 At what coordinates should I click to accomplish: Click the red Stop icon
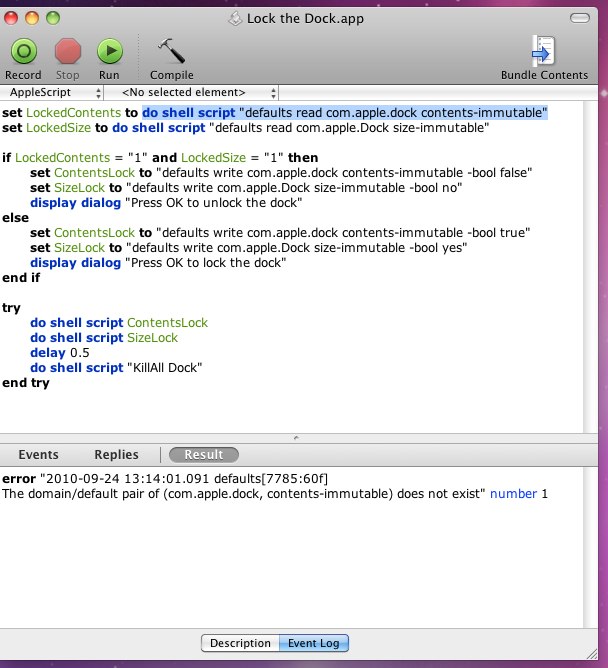click(x=68, y=51)
